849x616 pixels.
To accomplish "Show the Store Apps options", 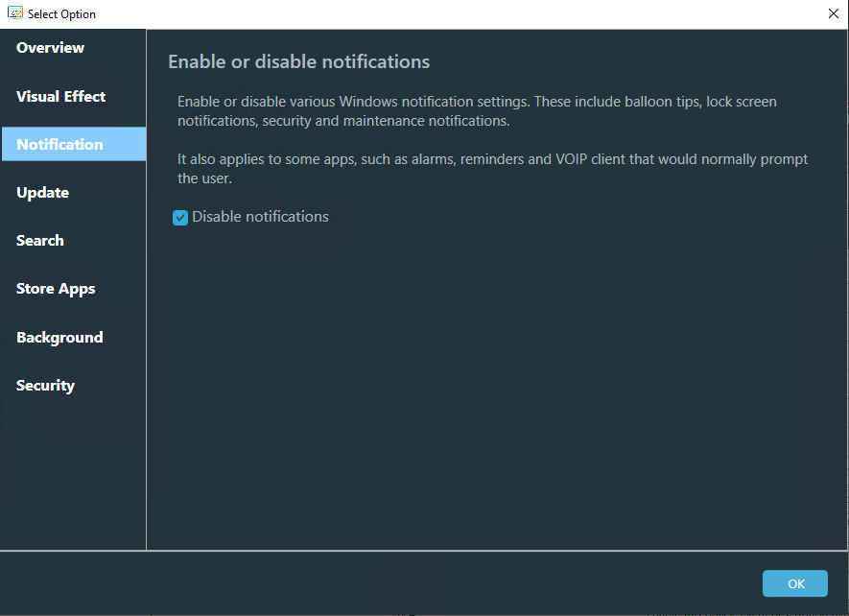I will tap(56, 289).
